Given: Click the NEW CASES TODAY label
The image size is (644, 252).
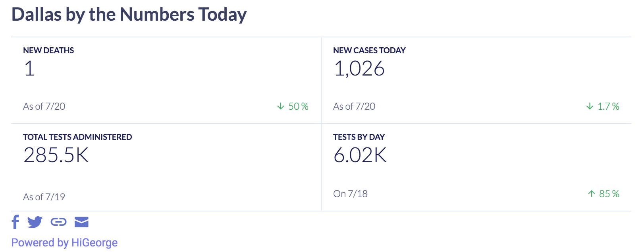Looking at the screenshot, I should [369, 50].
